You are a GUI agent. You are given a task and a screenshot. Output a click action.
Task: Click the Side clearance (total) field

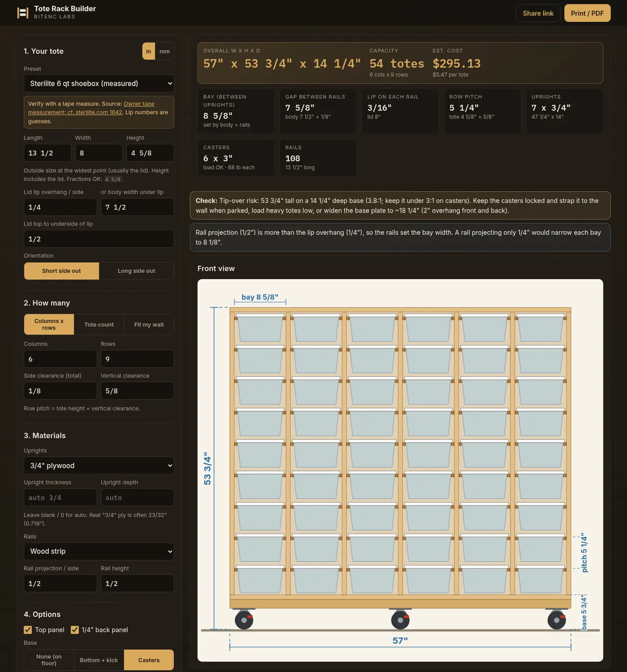pos(60,391)
